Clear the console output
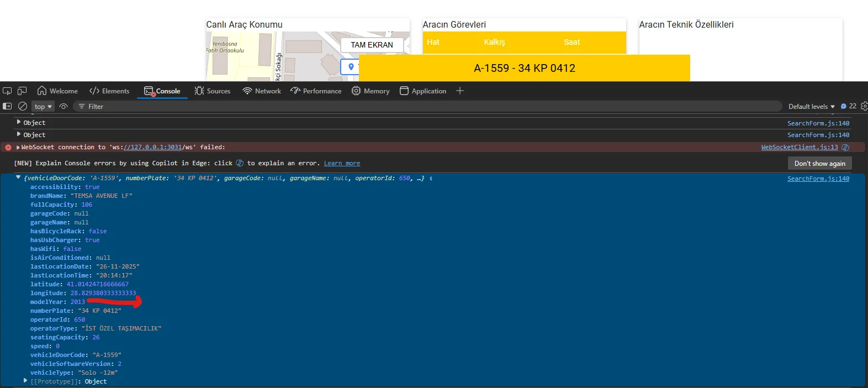 [x=23, y=106]
